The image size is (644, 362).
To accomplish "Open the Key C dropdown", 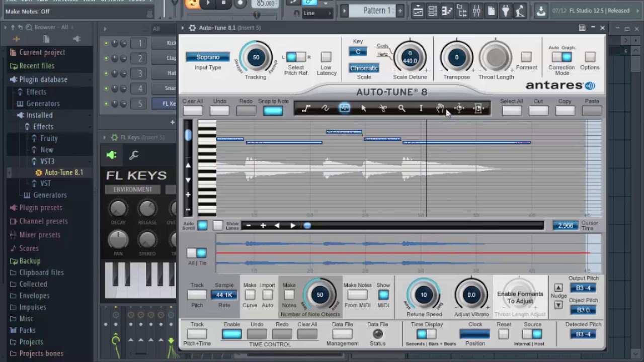I will point(358,52).
